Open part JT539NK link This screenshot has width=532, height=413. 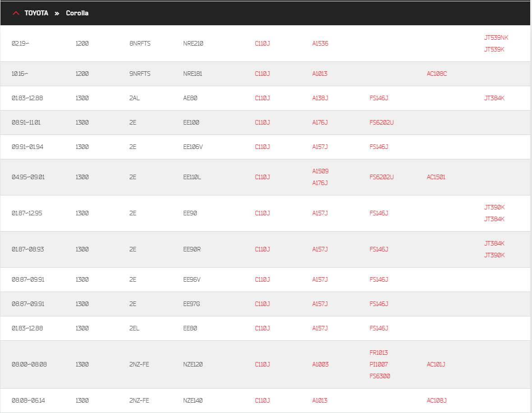pos(496,37)
